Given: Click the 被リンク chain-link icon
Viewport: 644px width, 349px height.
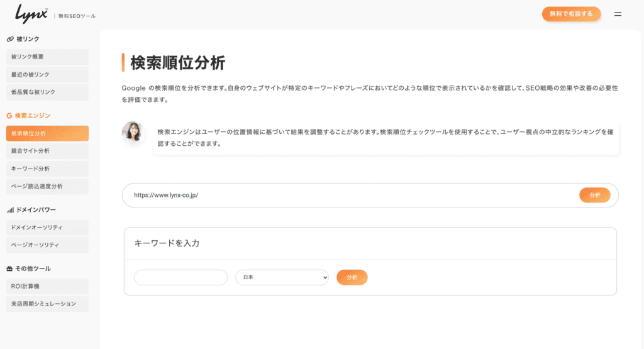Looking at the screenshot, I should point(10,39).
